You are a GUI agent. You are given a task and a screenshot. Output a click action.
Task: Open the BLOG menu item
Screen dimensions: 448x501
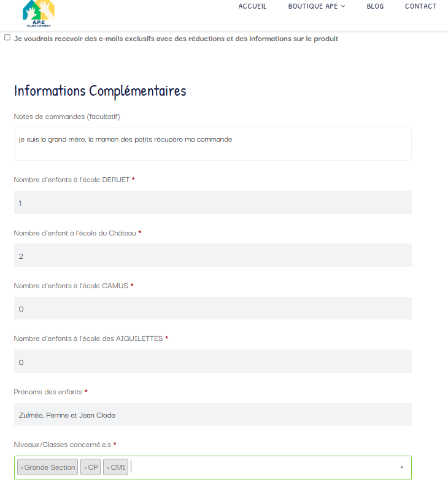[375, 6]
